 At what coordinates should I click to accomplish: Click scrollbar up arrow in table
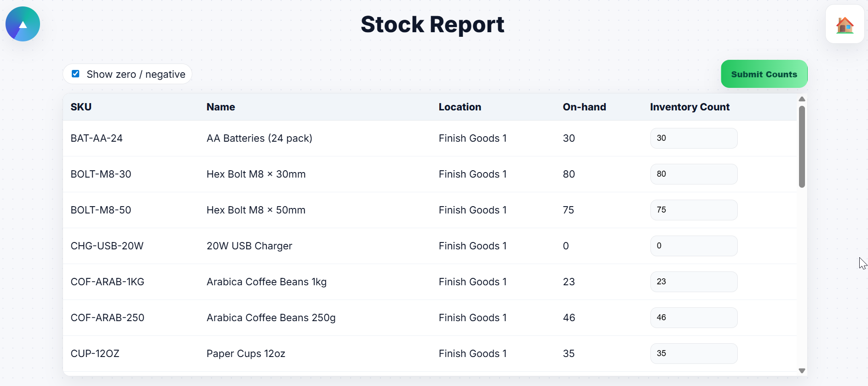click(x=802, y=99)
